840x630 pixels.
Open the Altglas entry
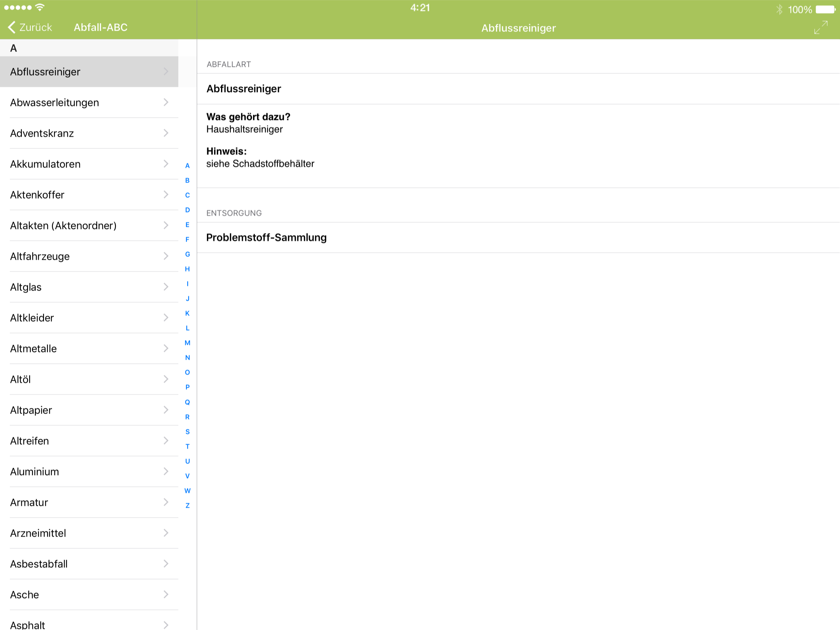89,287
